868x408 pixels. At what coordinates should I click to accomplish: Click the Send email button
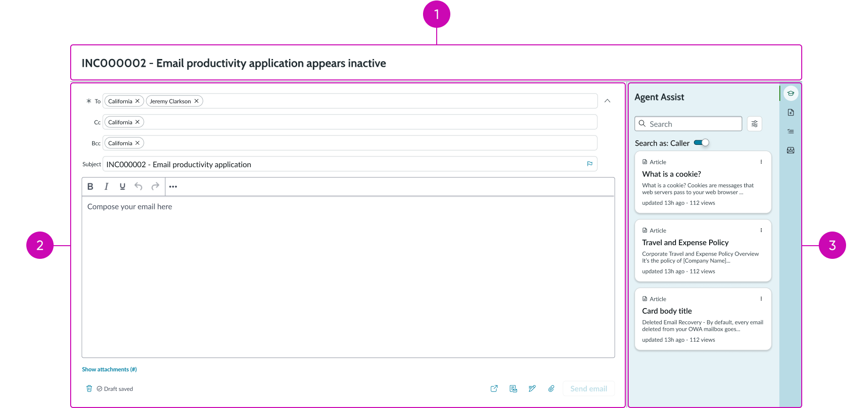point(589,389)
